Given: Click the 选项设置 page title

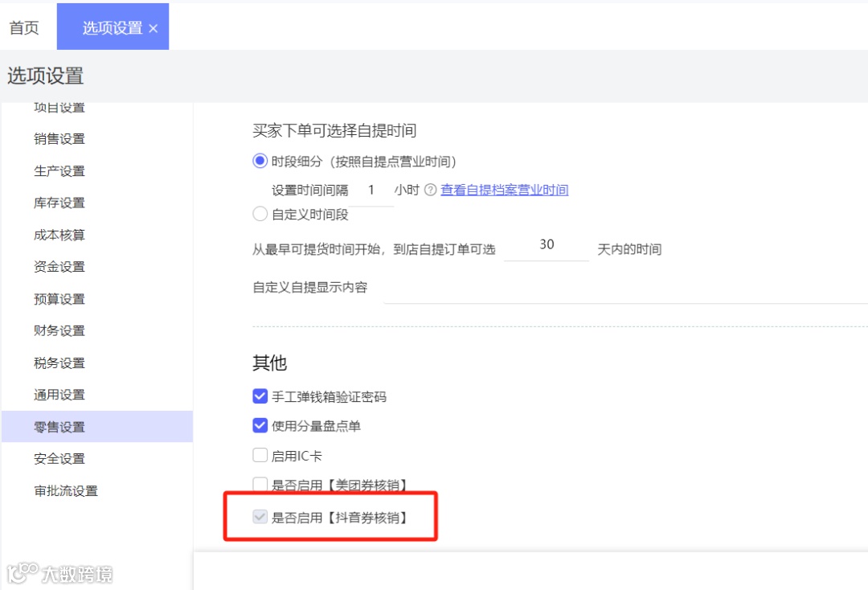Looking at the screenshot, I should pos(45,76).
